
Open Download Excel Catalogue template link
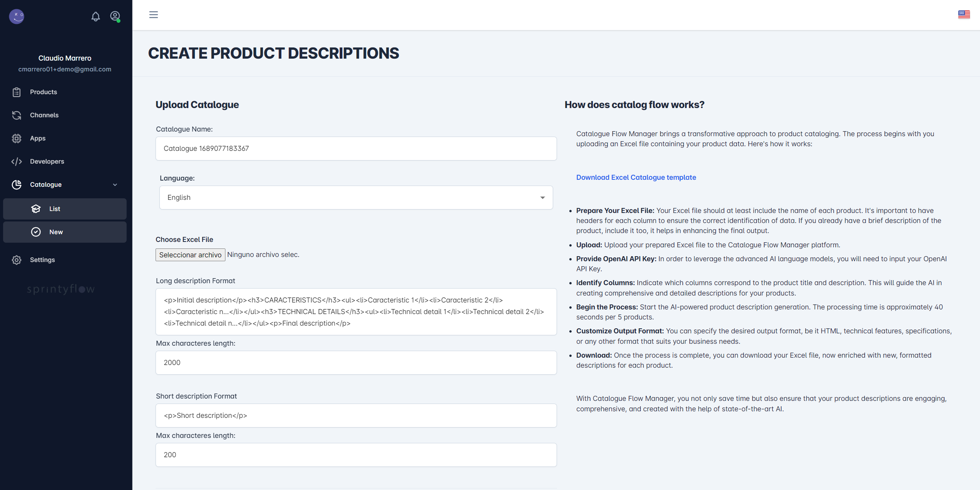coord(636,177)
